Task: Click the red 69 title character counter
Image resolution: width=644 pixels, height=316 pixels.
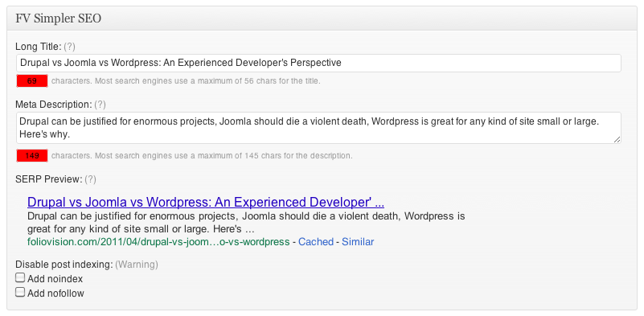Action: (32, 81)
